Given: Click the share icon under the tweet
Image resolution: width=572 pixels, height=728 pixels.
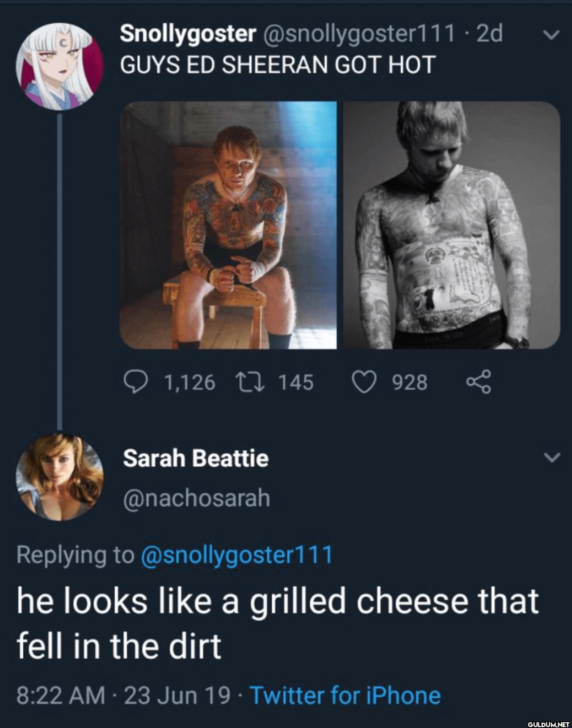Looking at the screenshot, I should pos(479,383).
